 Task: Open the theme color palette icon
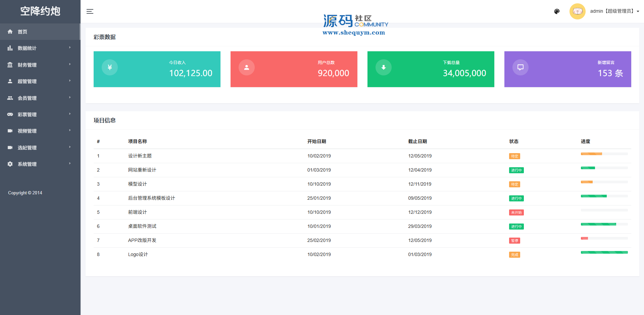[x=557, y=11]
